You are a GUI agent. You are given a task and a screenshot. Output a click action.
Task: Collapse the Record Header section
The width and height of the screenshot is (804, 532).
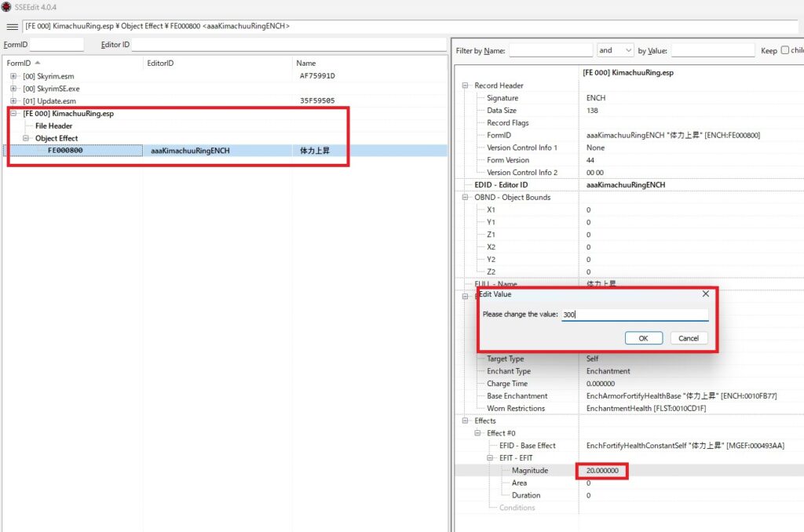pyautogui.click(x=466, y=86)
